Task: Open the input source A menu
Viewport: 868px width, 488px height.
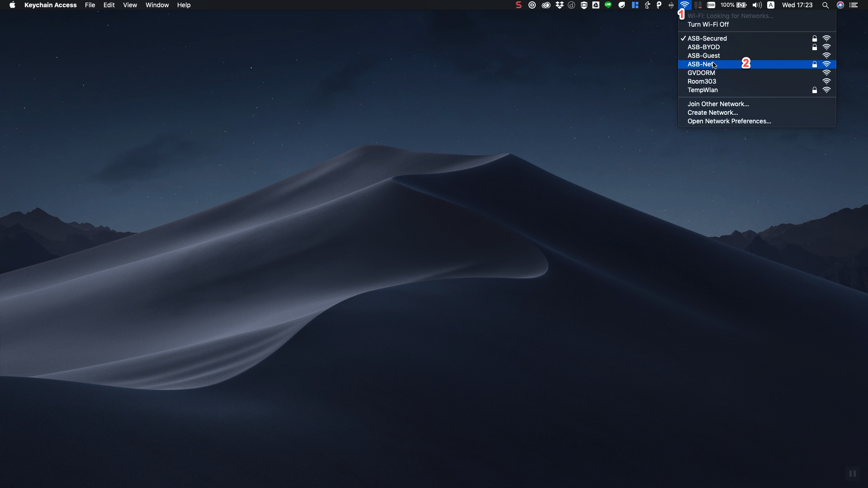Action: click(771, 5)
